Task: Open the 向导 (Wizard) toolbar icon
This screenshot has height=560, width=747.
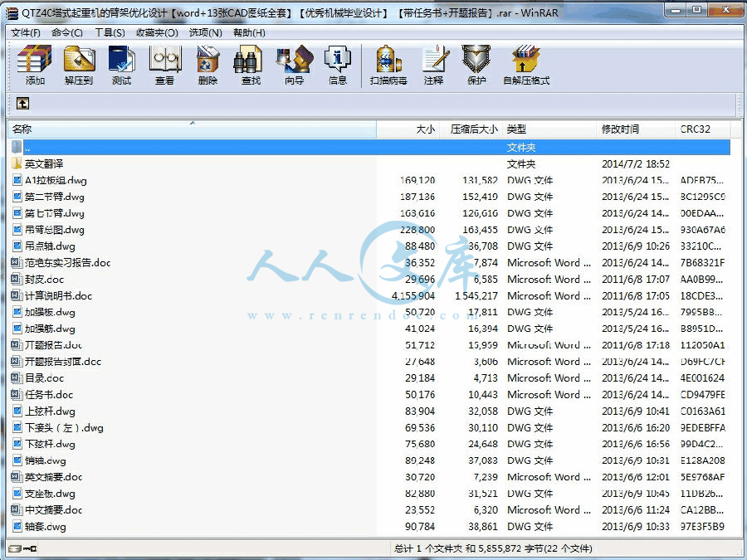Action: [x=295, y=59]
